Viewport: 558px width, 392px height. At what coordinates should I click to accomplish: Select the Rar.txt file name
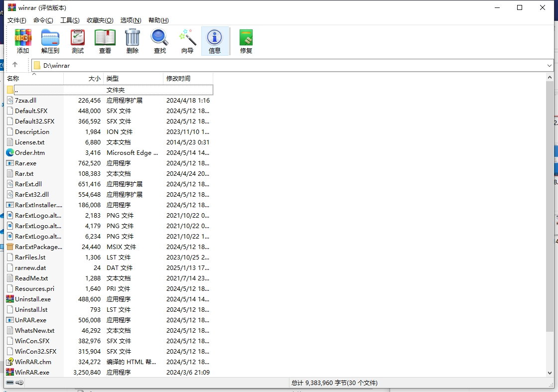[x=24, y=174]
